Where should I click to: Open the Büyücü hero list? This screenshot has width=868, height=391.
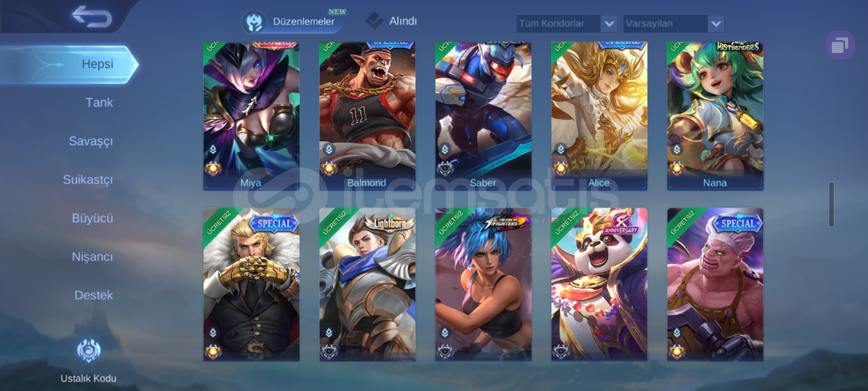pyautogui.click(x=93, y=218)
